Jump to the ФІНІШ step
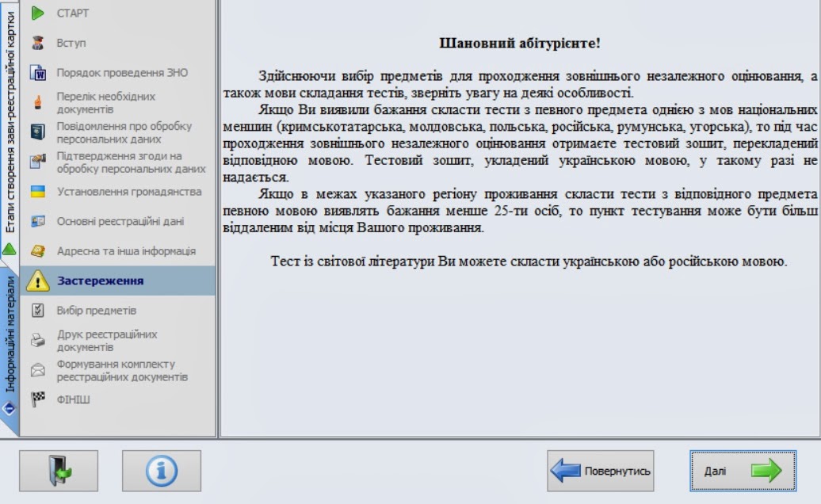This screenshot has width=821, height=504. [x=118, y=399]
